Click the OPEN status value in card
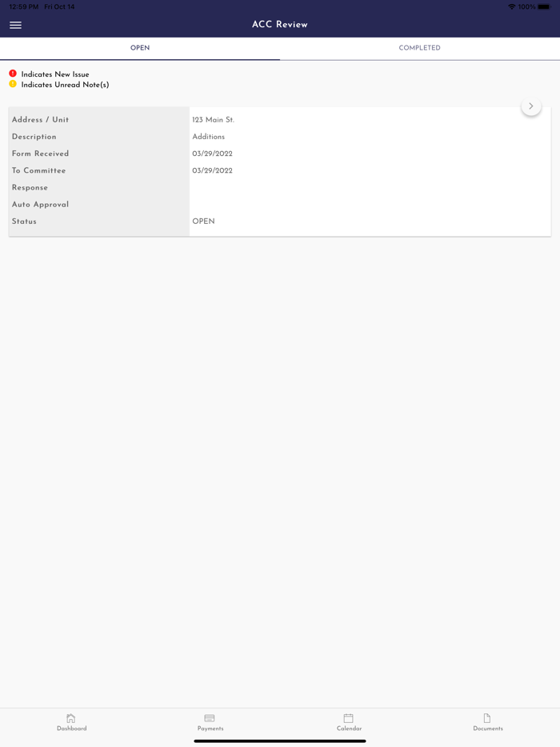 click(203, 222)
